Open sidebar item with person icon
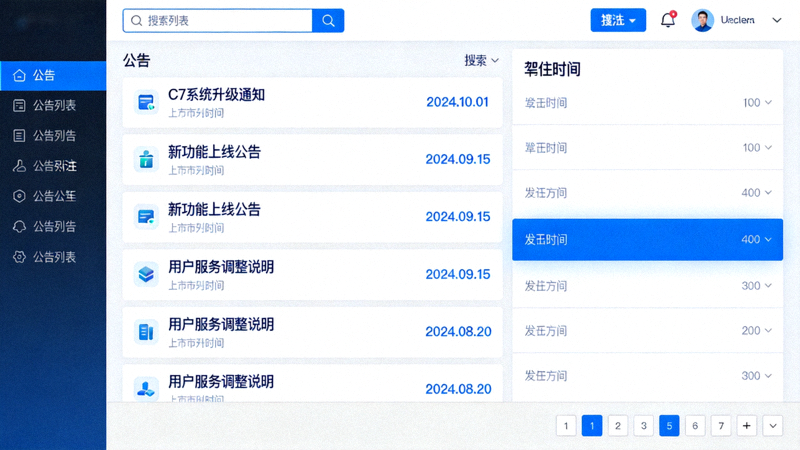Screen dimensions: 800x450 click(x=53, y=166)
